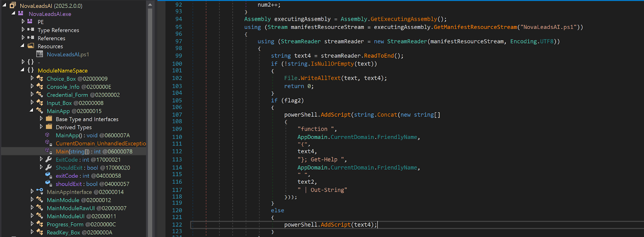Open the NovaLeadsAI.ps1 resource file icon
The width and height of the screenshot is (644, 237).
[39, 54]
